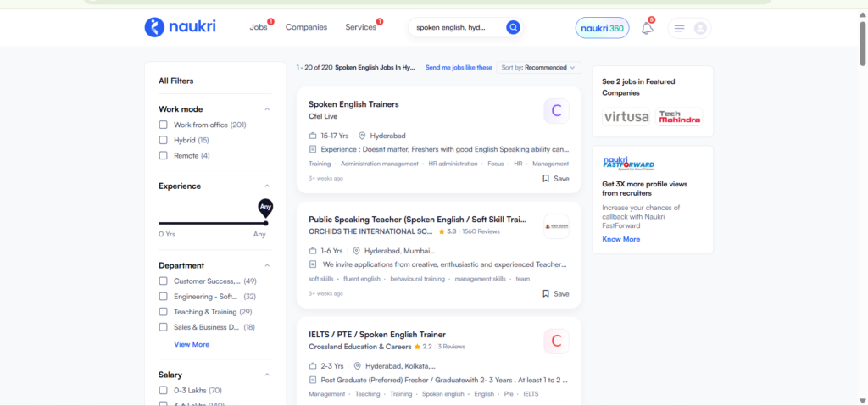The width and height of the screenshot is (868, 406).
Task: Check the Work from office filter
Action: [x=164, y=125]
